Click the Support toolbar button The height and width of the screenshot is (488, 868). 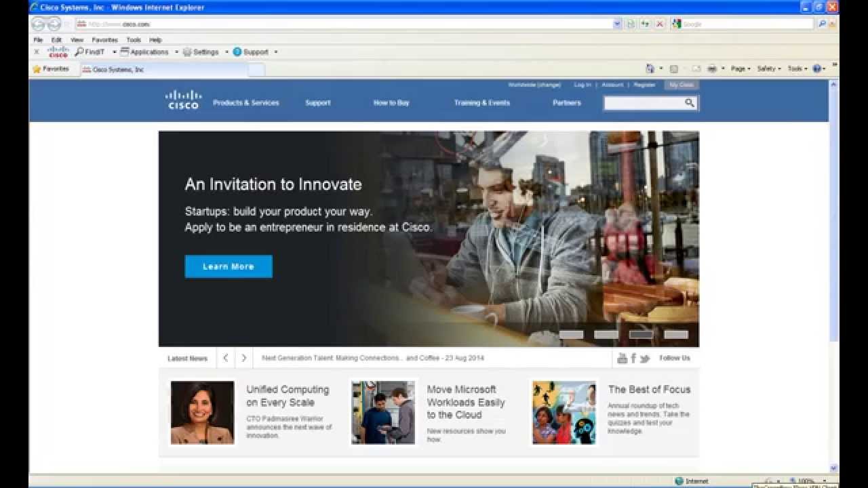pos(251,52)
